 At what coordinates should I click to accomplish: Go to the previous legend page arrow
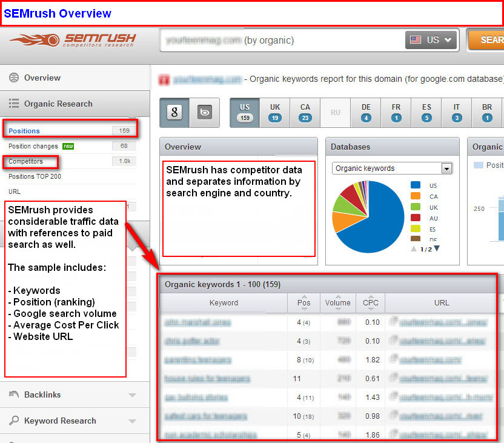(x=414, y=248)
